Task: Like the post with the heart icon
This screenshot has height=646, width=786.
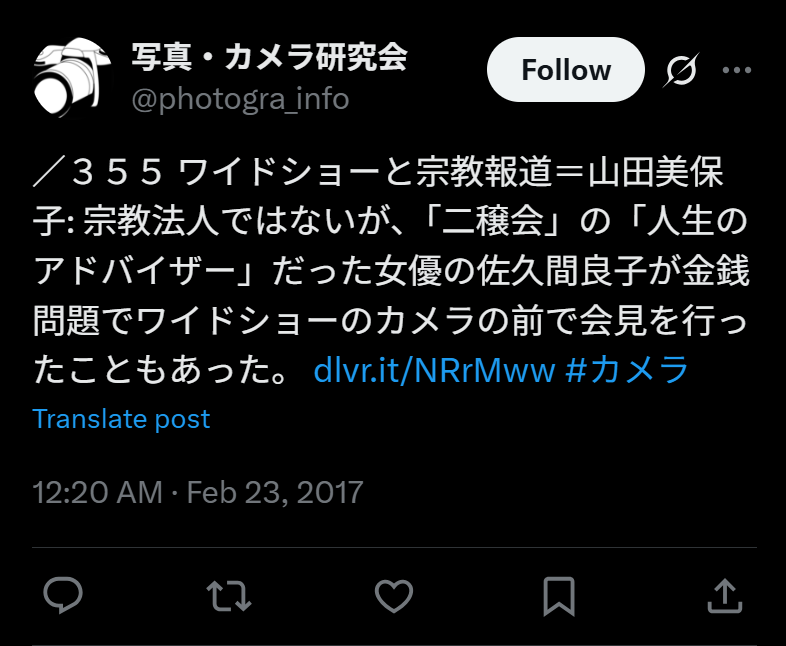Action: (394, 596)
